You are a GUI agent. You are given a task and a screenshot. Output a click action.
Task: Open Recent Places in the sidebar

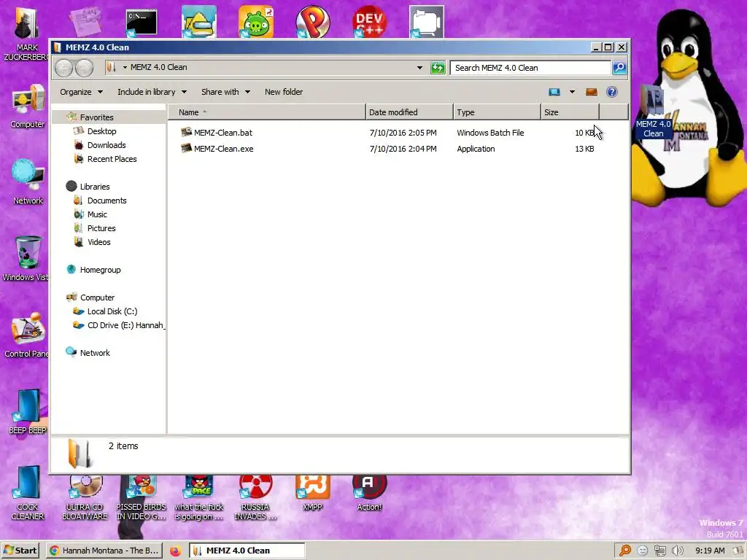click(x=112, y=158)
